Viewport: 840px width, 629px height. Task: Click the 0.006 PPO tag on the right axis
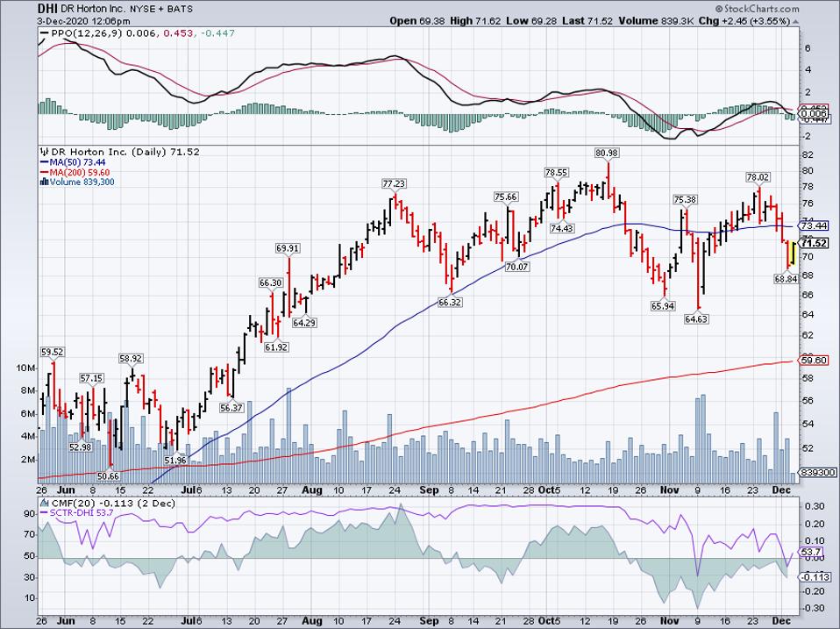pos(813,113)
